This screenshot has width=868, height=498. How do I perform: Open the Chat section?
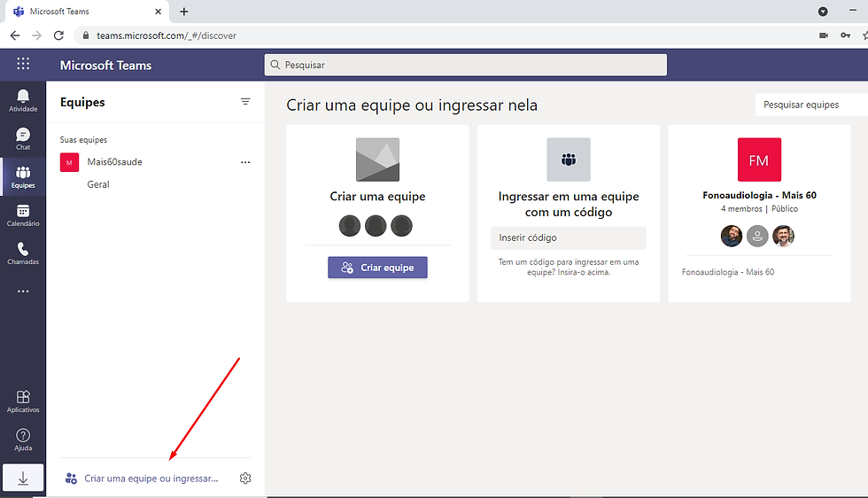[x=23, y=138]
